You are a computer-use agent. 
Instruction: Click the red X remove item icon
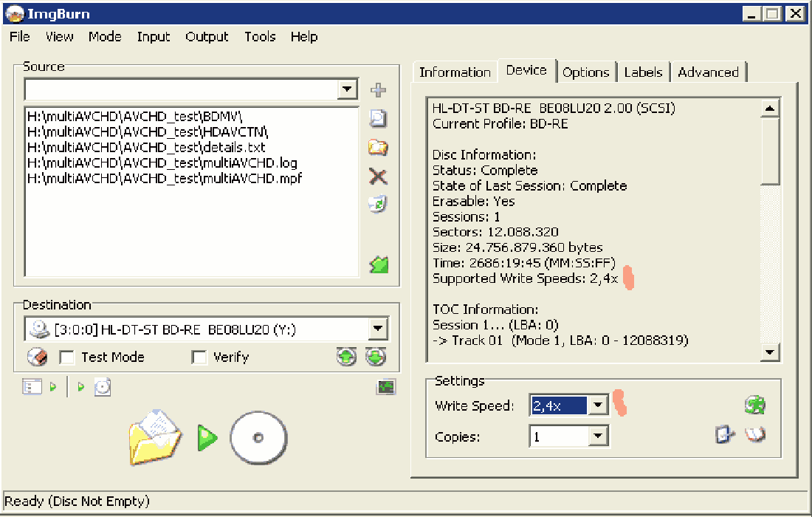pos(378,176)
